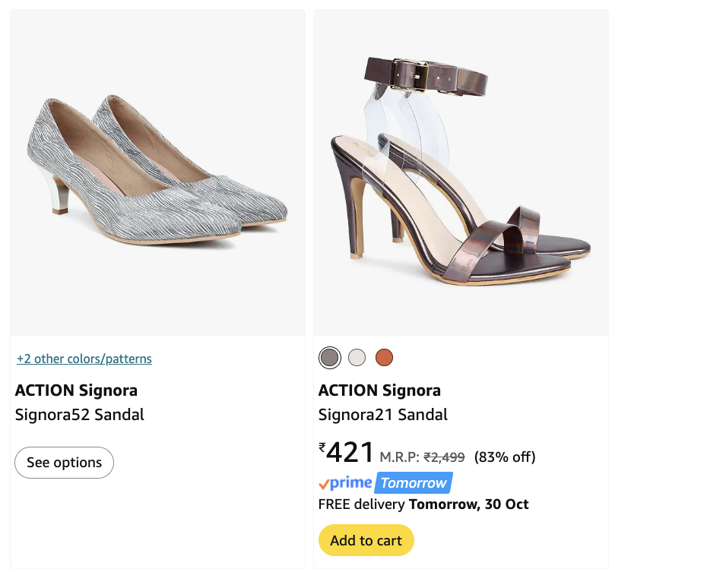Click the (83% off) discount text
This screenshot has width=707, height=588.
click(x=505, y=457)
